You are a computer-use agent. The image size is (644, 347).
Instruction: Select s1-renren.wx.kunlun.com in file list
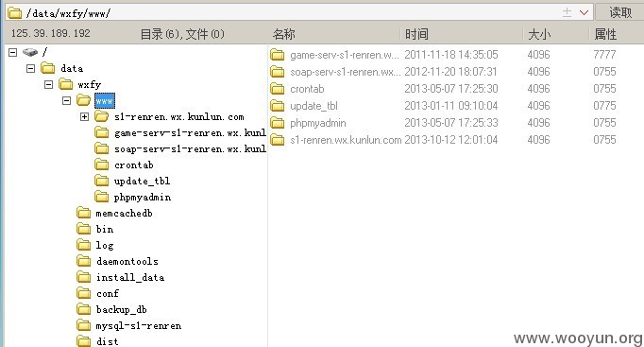point(346,140)
